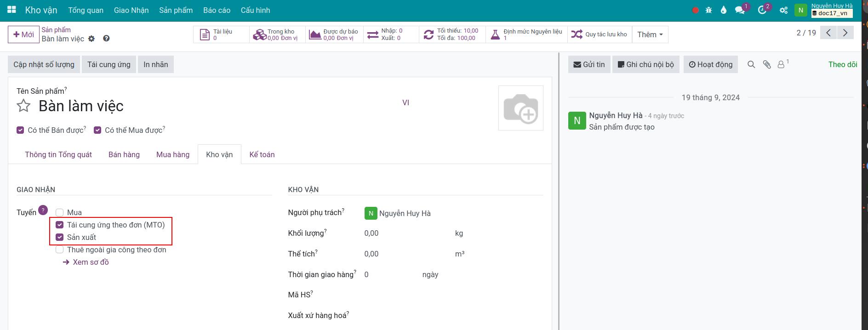Image resolution: width=868 pixels, height=330 pixels.
Task: Click the Khối lượng input field
Action: click(407, 233)
